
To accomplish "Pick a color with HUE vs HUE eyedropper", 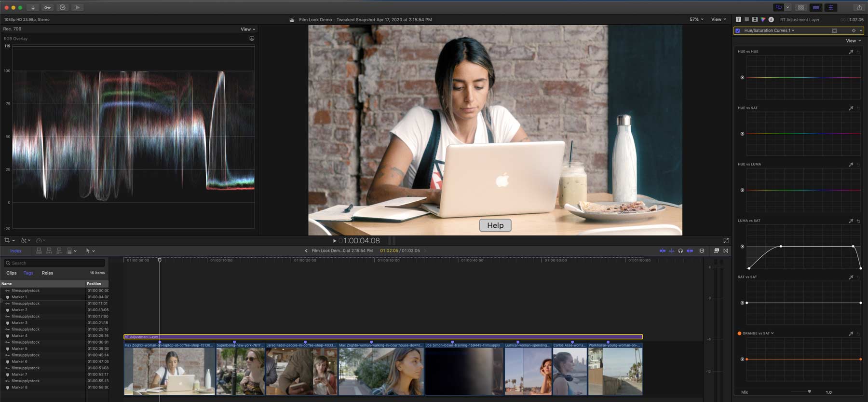I will [x=851, y=52].
